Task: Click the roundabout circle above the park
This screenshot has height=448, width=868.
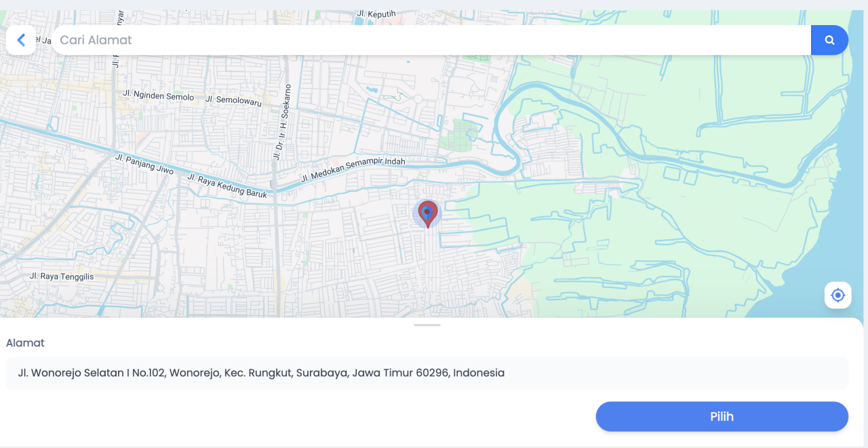Action: 418,99
